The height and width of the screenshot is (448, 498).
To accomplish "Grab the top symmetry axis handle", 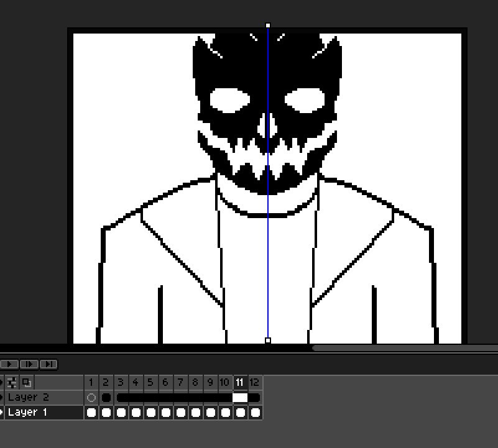I will pos(268,25).
